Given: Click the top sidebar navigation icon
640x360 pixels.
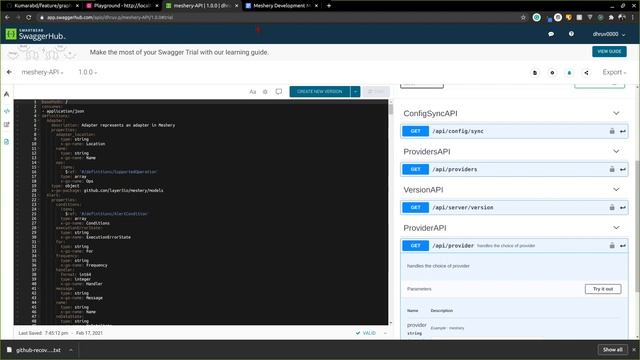Looking at the screenshot, I should (x=7, y=94).
